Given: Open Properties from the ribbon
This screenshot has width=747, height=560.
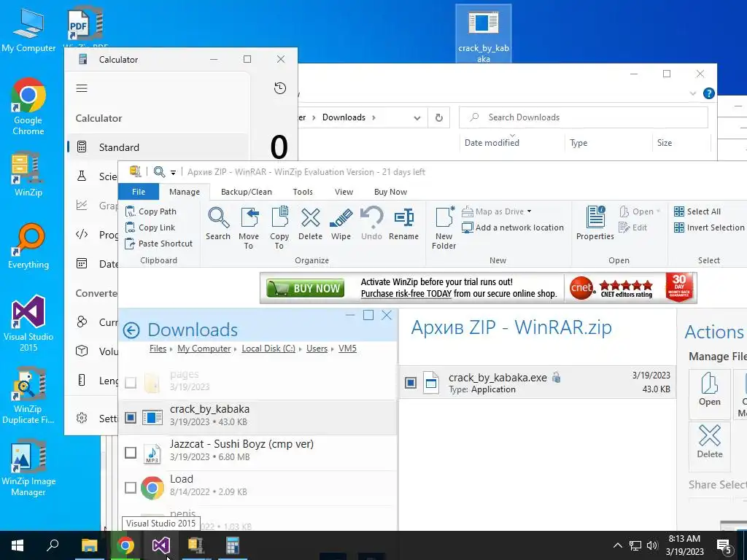Looking at the screenshot, I should click(x=595, y=223).
